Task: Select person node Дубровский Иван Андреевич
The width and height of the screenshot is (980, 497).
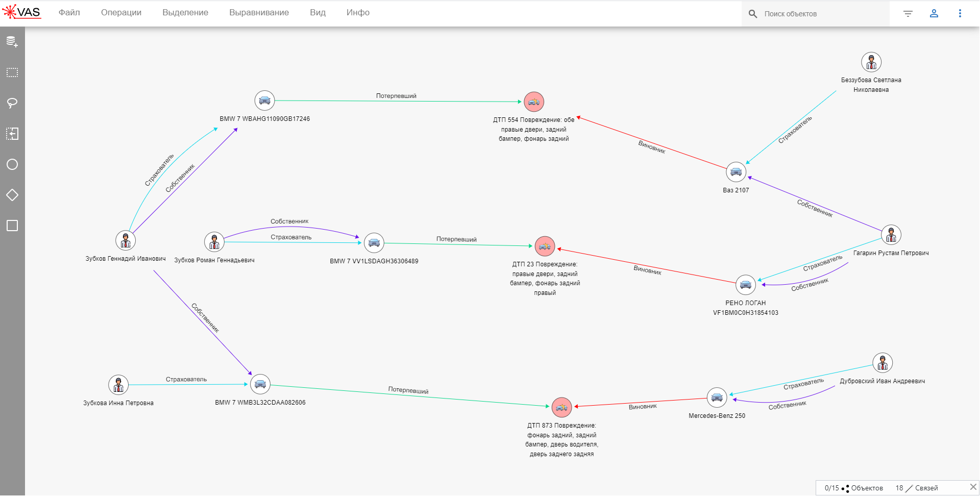Action: [883, 363]
